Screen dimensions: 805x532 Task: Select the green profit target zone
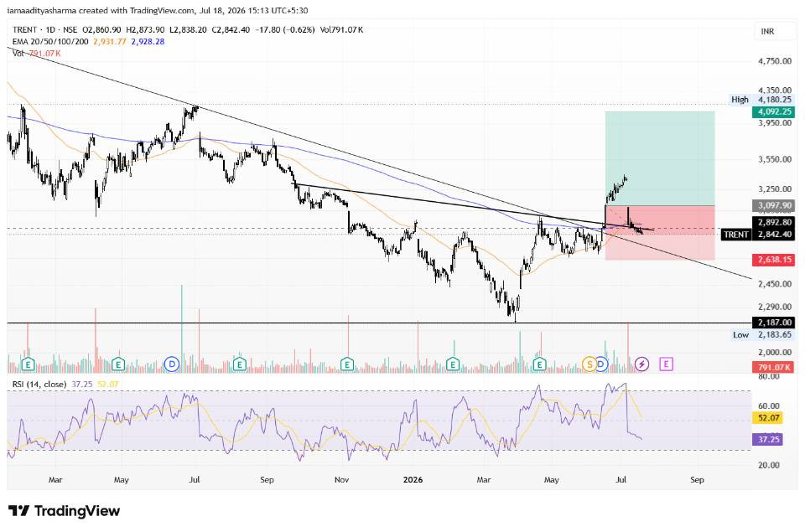point(660,158)
